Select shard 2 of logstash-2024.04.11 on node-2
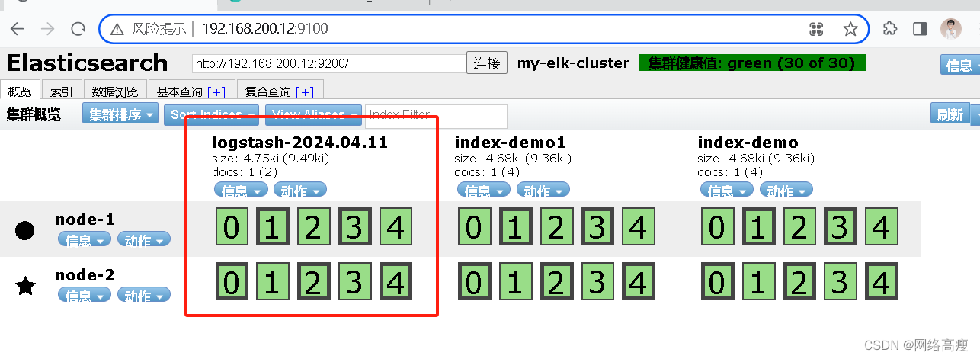This screenshot has width=980, height=359. [313, 282]
